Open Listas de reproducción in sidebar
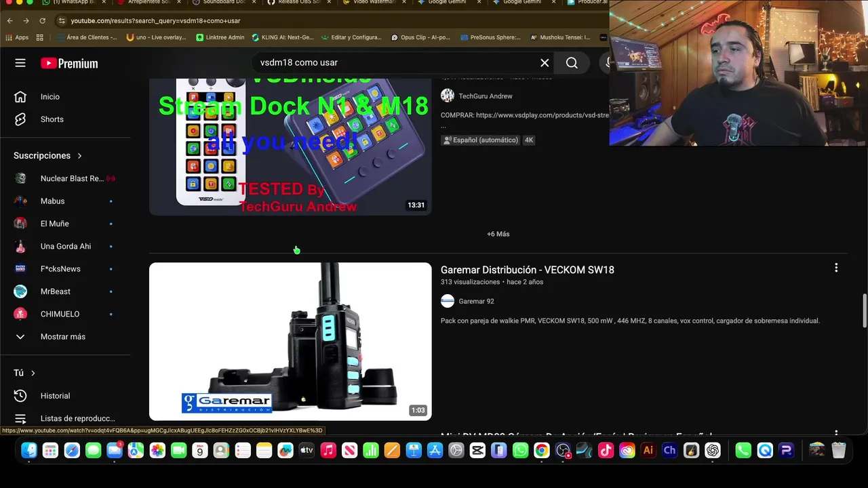 (64, 418)
